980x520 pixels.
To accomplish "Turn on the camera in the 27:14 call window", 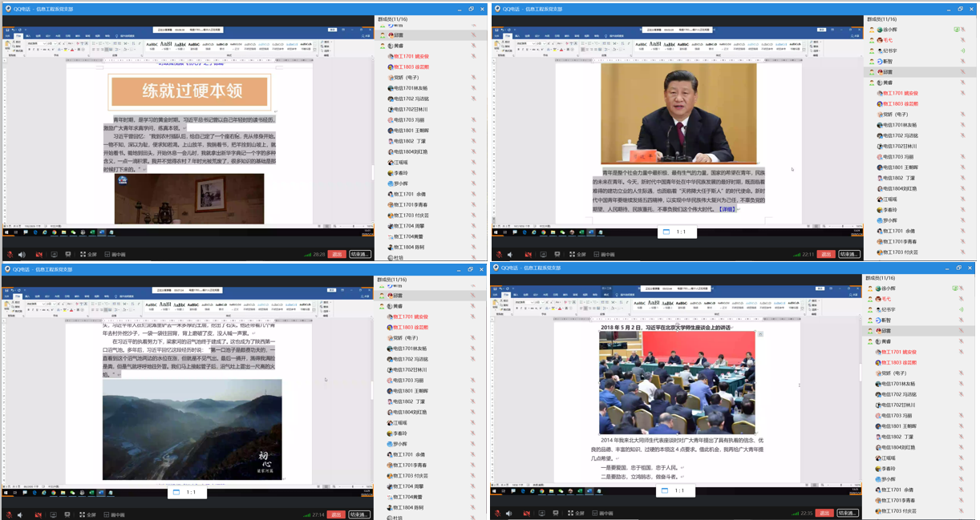I will point(38,514).
